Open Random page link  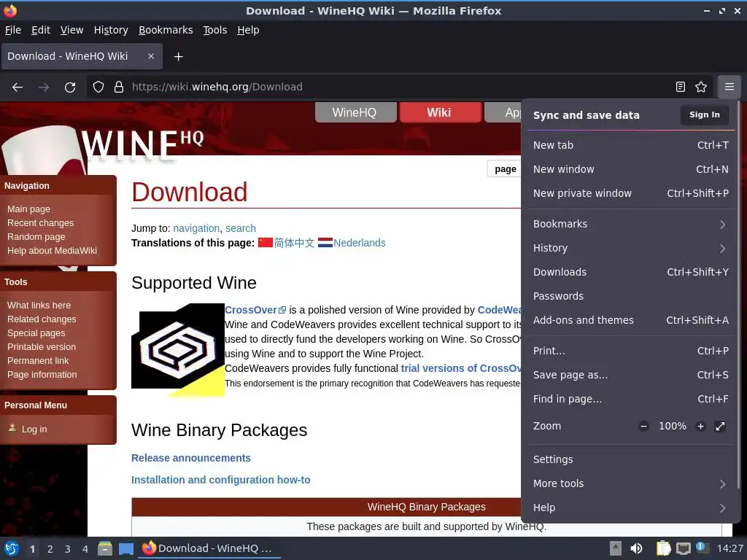pos(36,237)
